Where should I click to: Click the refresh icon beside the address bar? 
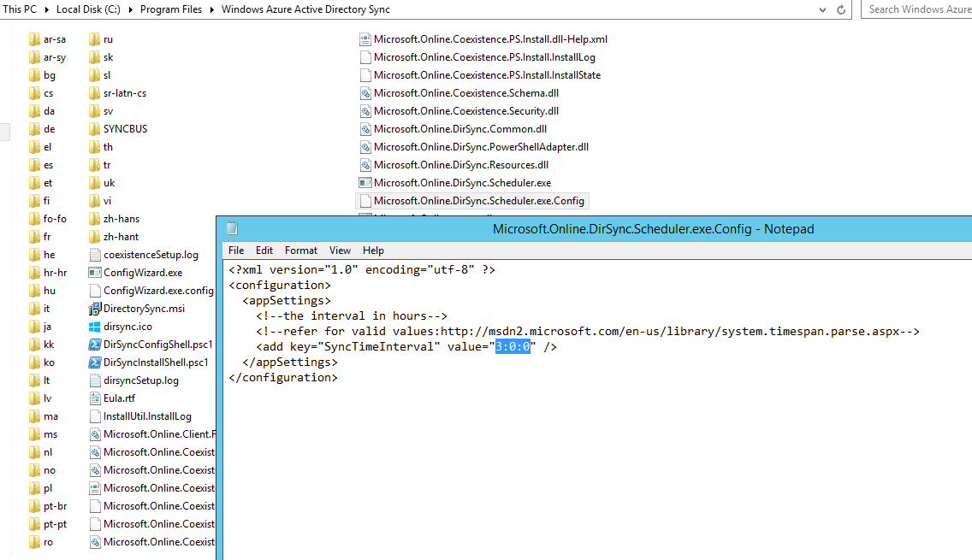(x=841, y=9)
